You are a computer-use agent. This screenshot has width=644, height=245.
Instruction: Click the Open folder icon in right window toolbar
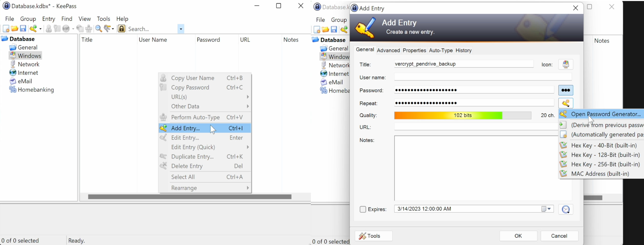[x=325, y=30]
